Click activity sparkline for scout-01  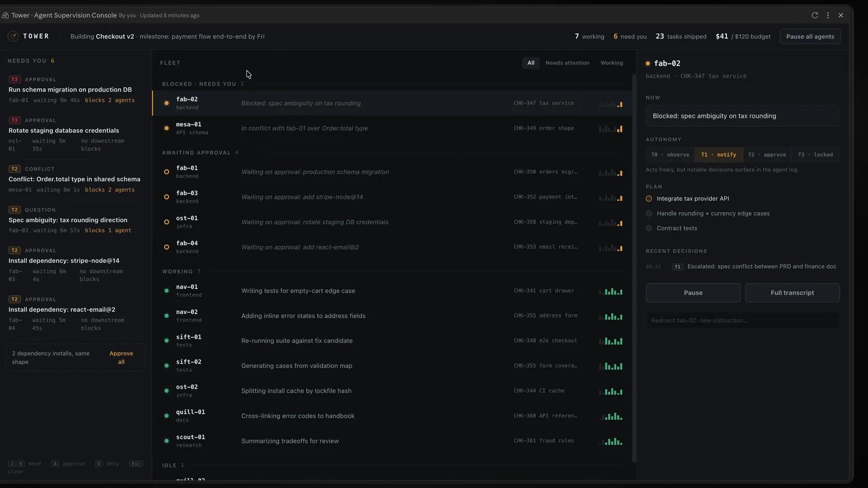pyautogui.click(x=611, y=441)
